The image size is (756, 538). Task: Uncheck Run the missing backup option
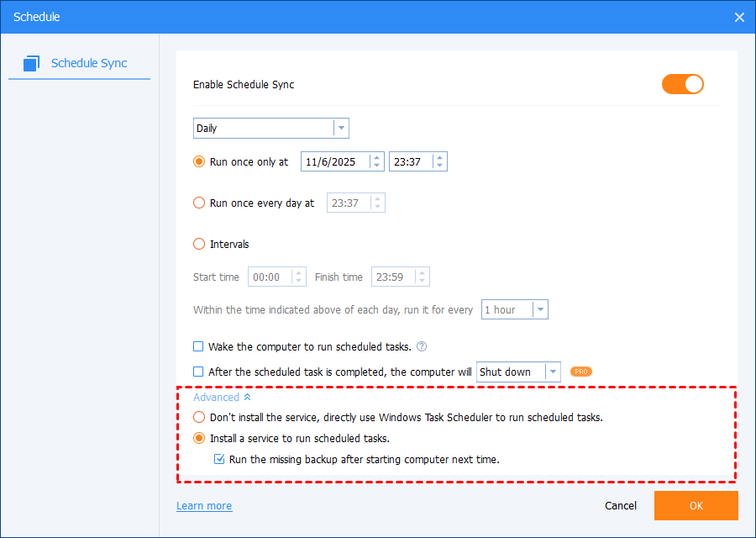click(220, 460)
